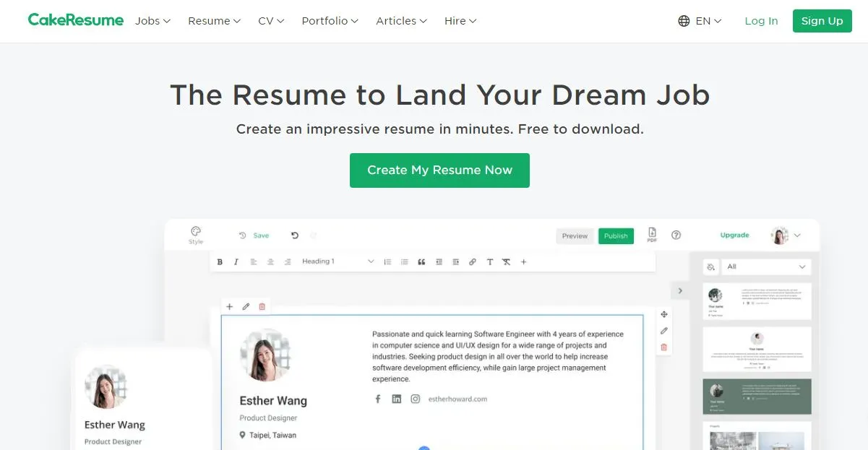Click the red trash right of resume block
The height and width of the screenshot is (450, 868).
coord(664,347)
